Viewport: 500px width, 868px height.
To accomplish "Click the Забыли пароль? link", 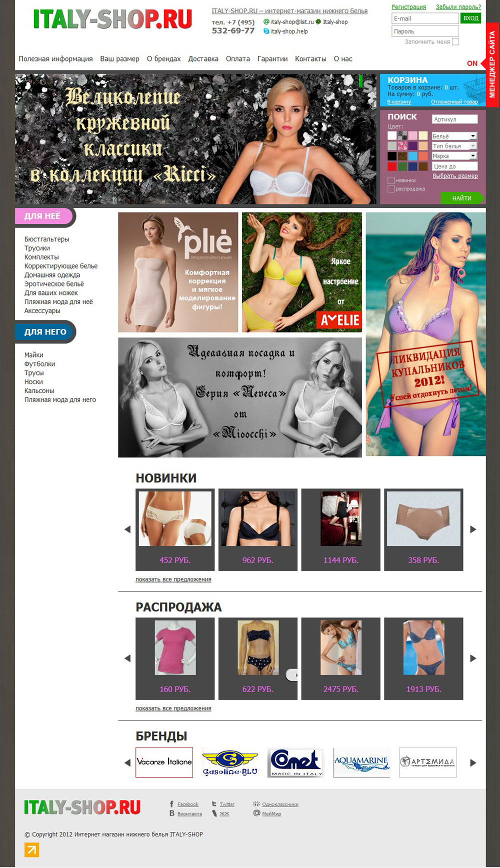I will 458,7.
